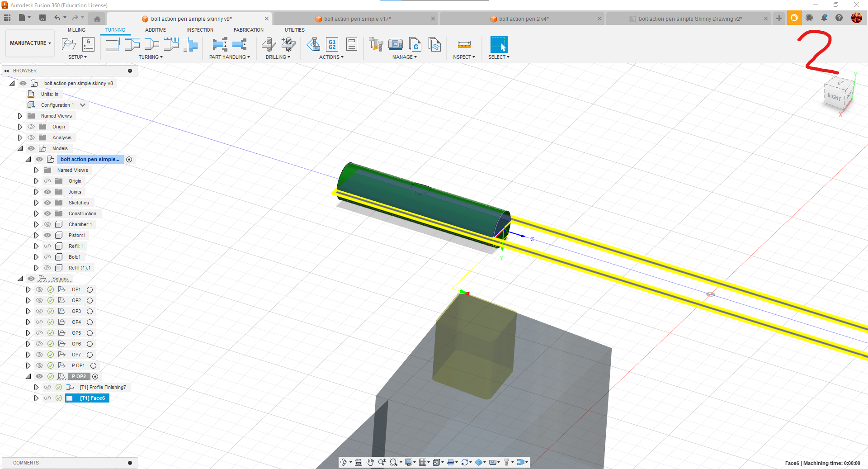Select the T1 Face6 operation row

87,398
